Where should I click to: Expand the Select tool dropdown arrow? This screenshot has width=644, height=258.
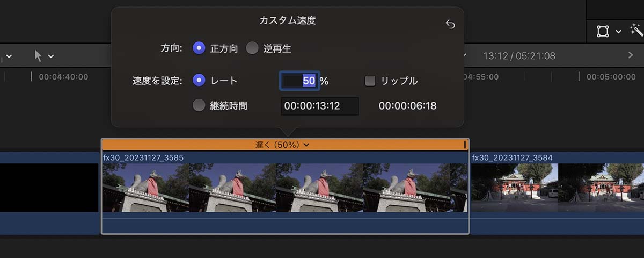coord(51,56)
